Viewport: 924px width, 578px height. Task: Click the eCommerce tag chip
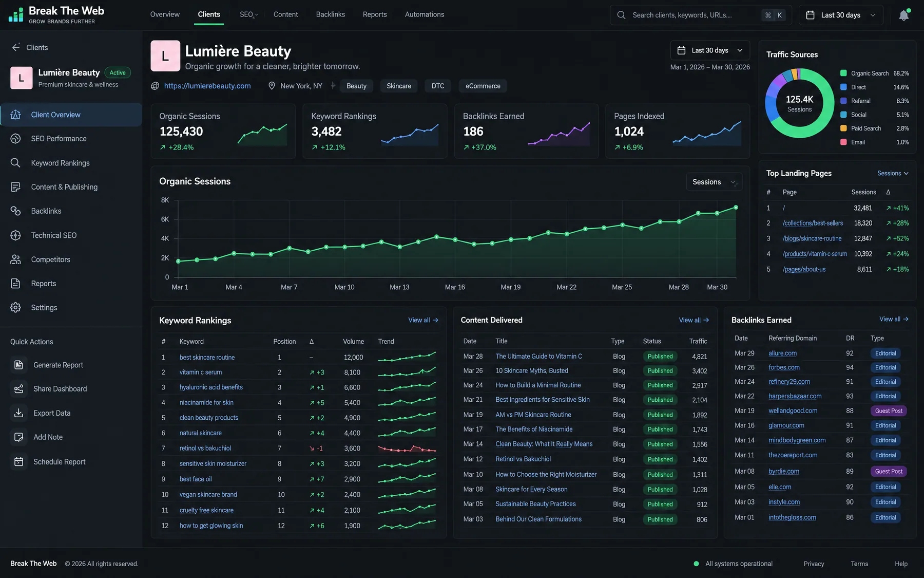pos(483,86)
